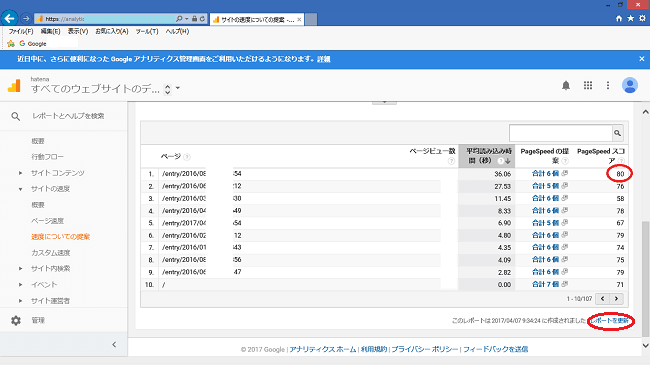
Task: Click help icon next to ページ header
Action: click(x=187, y=157)
